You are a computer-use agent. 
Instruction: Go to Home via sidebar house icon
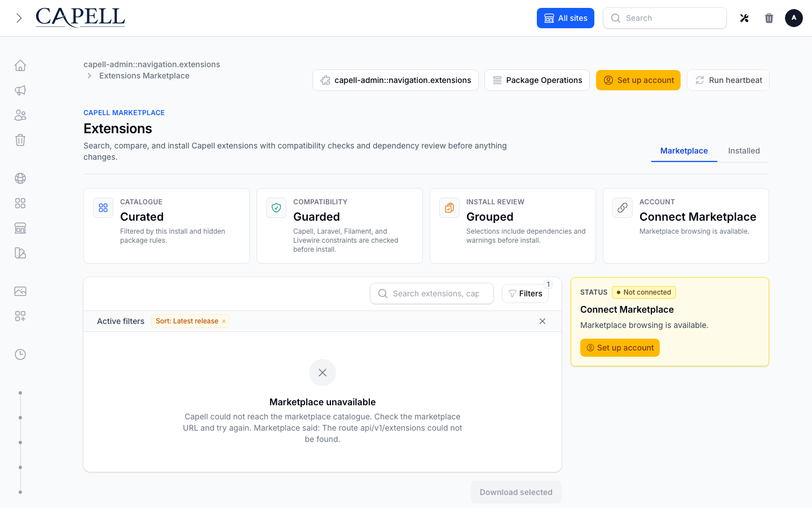(20, 65)
